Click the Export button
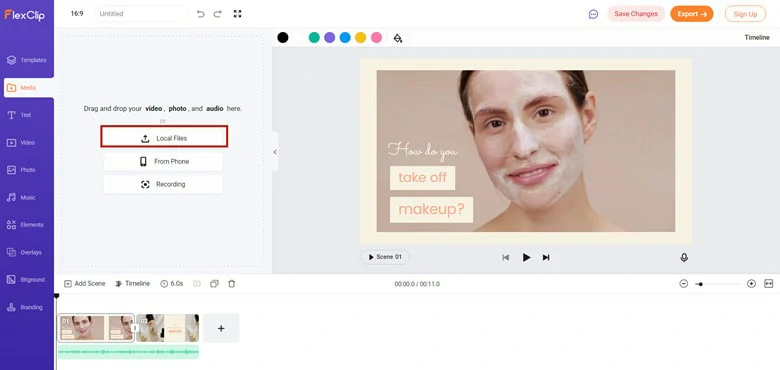780x370 pixels. coord(692,14)
